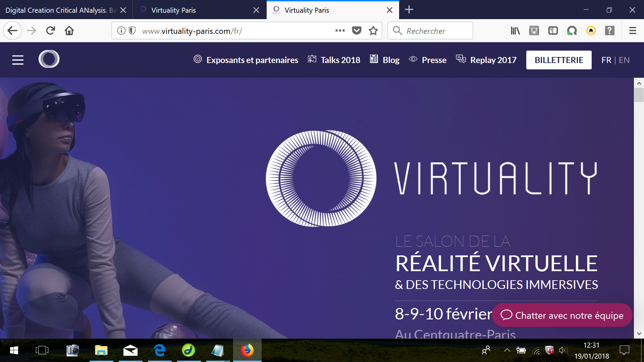The height and width of the screenshot is (362, 644).
Task: Open a new browser tab
Action: (x=409, y=10)
